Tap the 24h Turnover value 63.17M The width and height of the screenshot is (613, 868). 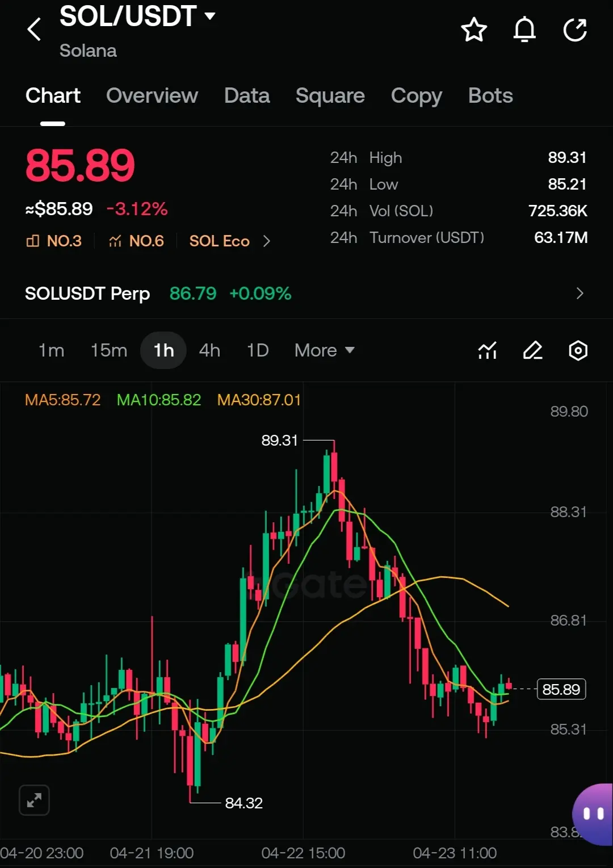(x=561, y=237)
